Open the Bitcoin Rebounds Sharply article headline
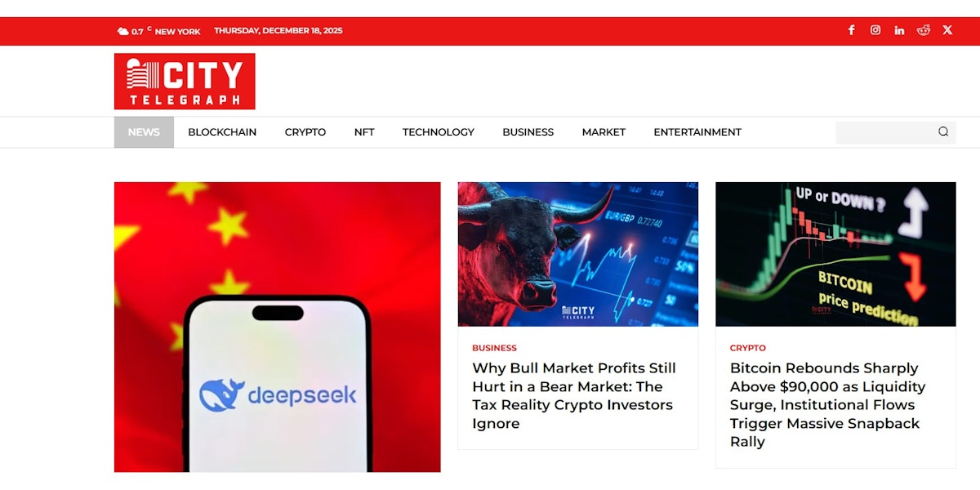Image resolution: width=980 pixels, height=490 pixels. click(x=828, y=405)
